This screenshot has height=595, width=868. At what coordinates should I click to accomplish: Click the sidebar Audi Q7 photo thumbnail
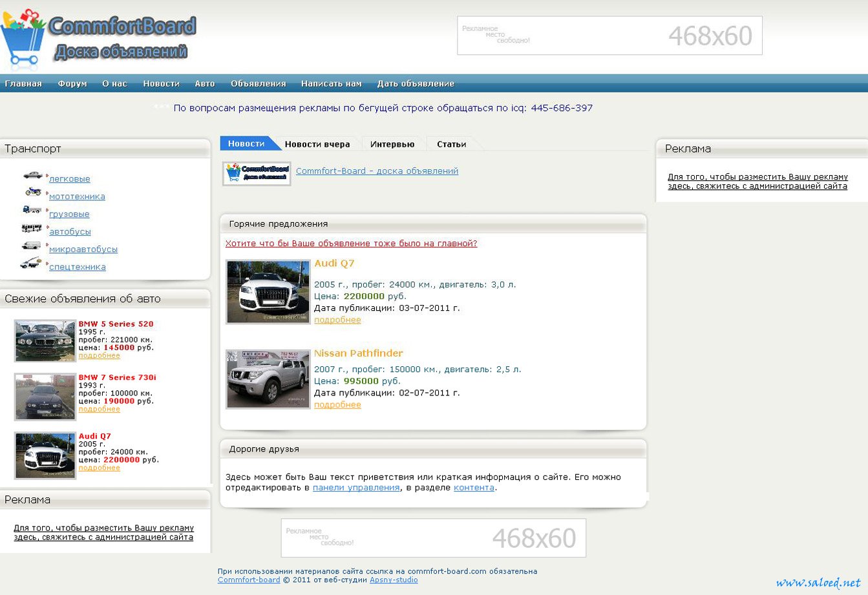coord(45,455)
